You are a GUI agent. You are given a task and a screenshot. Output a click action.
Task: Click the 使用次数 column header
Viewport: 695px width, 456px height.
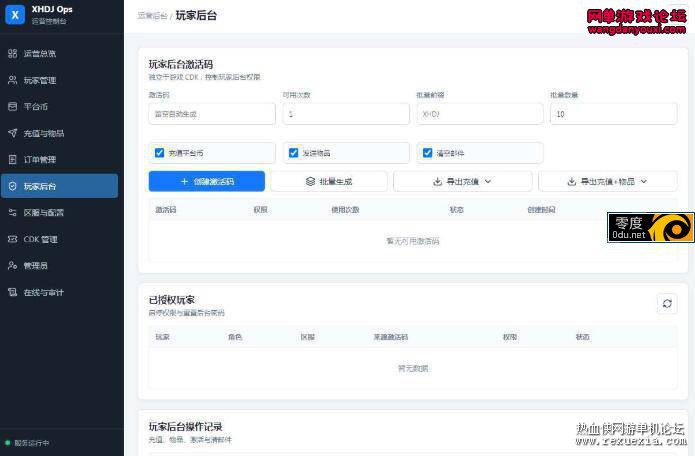click(x=345, y=210)
